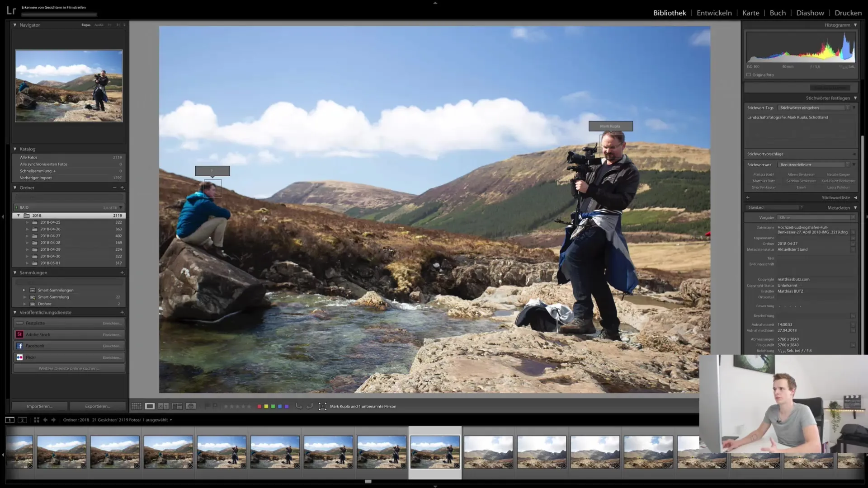Collapse the Katalog panel
The width and height of the screenshot is (868, 488).
[15, 149]
